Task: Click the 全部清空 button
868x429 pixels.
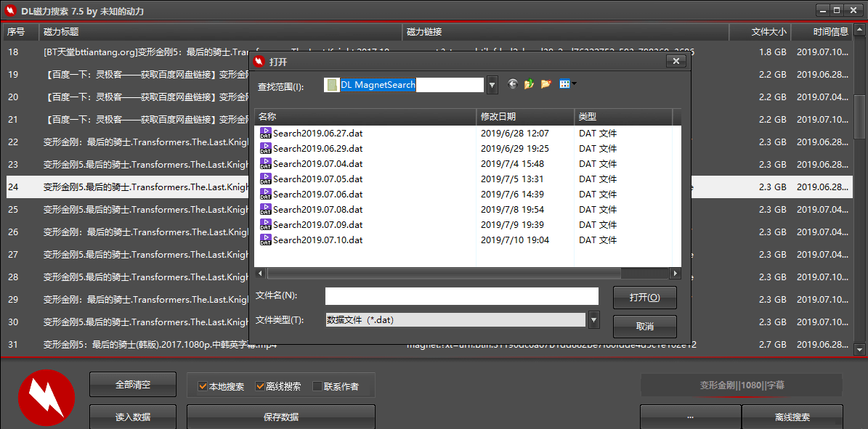Action: click(x=133, y=384)
